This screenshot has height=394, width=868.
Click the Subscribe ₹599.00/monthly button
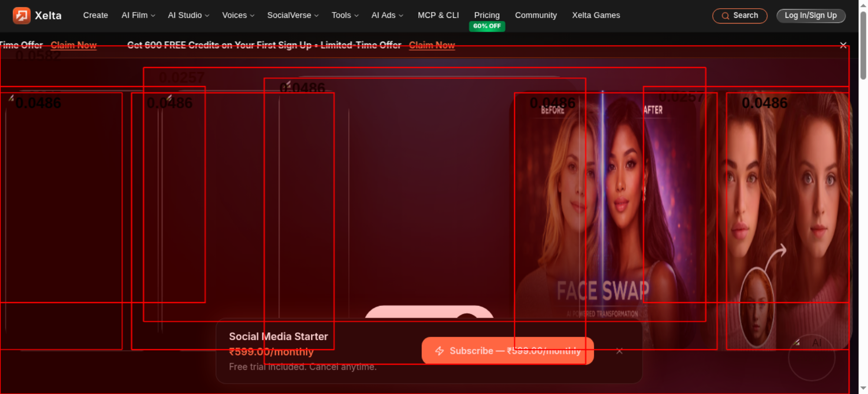point(508,351)
